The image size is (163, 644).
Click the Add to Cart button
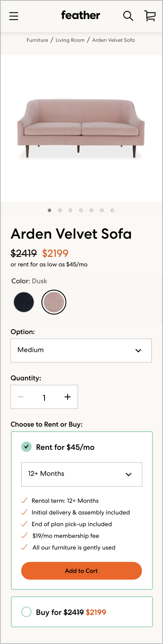coord(81,571)
